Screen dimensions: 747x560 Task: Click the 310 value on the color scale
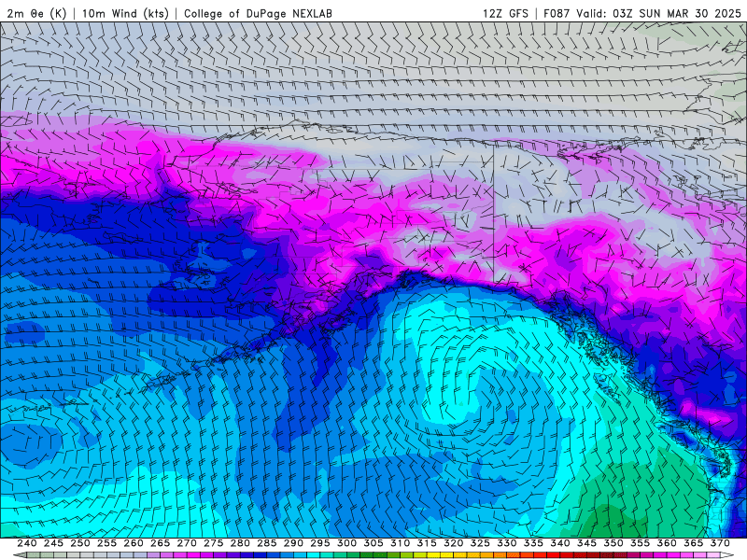[x=401, y=543]
